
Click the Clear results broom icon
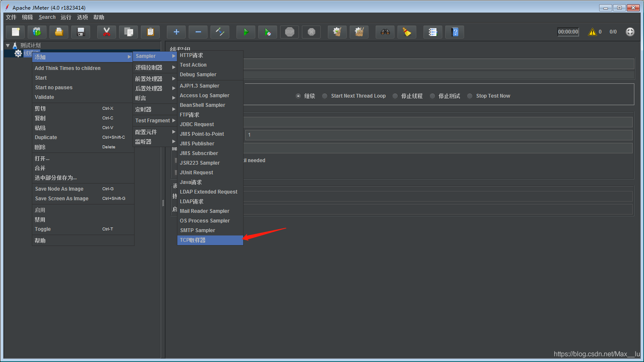pos(338,32)
